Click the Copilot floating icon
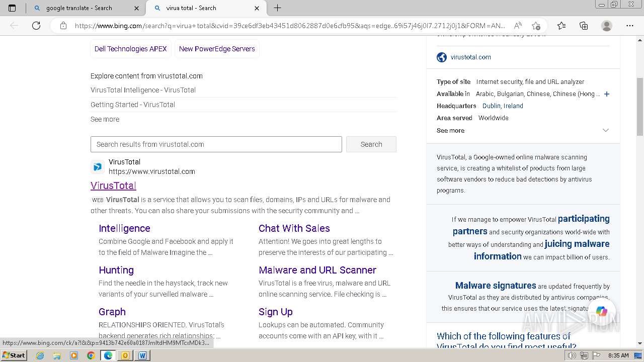This screenshot has height=362, width=644. (602, 312)
